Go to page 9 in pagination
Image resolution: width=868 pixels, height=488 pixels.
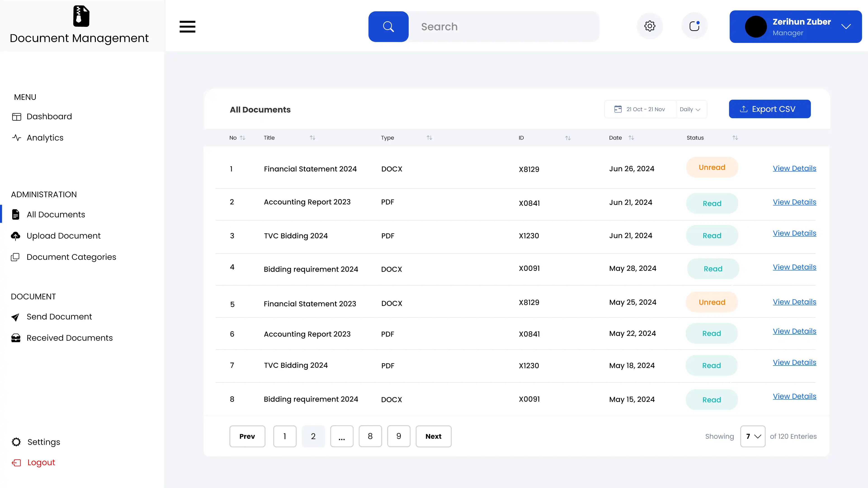398,436
